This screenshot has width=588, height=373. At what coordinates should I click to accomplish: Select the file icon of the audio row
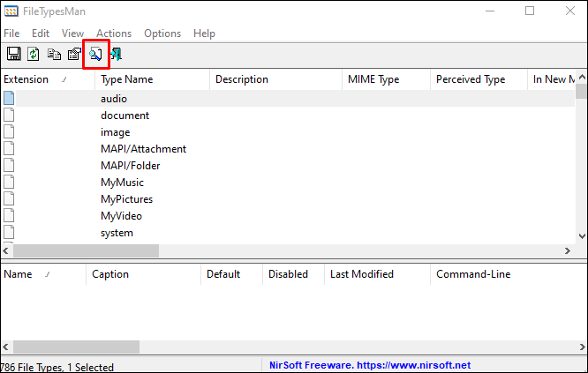[x=9, y=98]
